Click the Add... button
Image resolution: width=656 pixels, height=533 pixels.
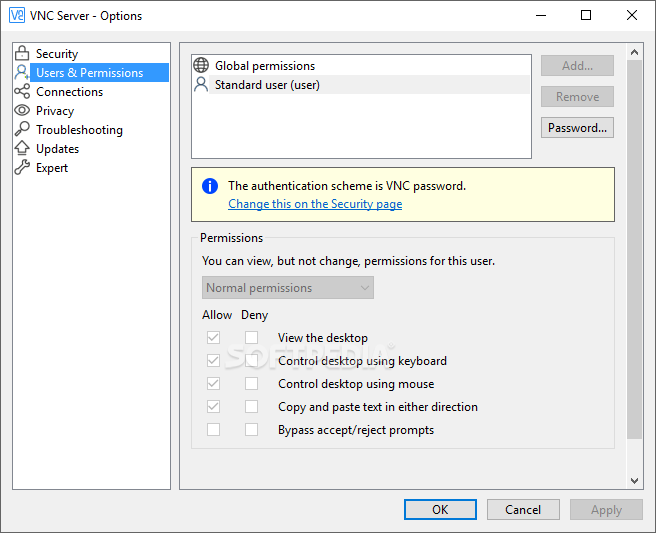[x=577, y=66]
